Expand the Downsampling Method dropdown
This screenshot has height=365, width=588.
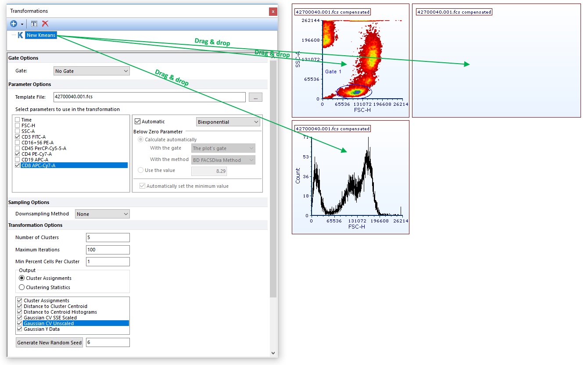tap(102, 214)
